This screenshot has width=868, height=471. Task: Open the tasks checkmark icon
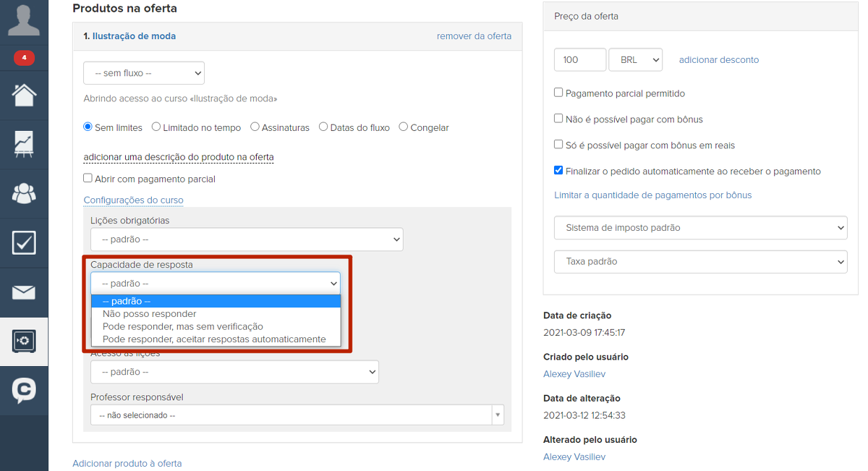[24, 242]
